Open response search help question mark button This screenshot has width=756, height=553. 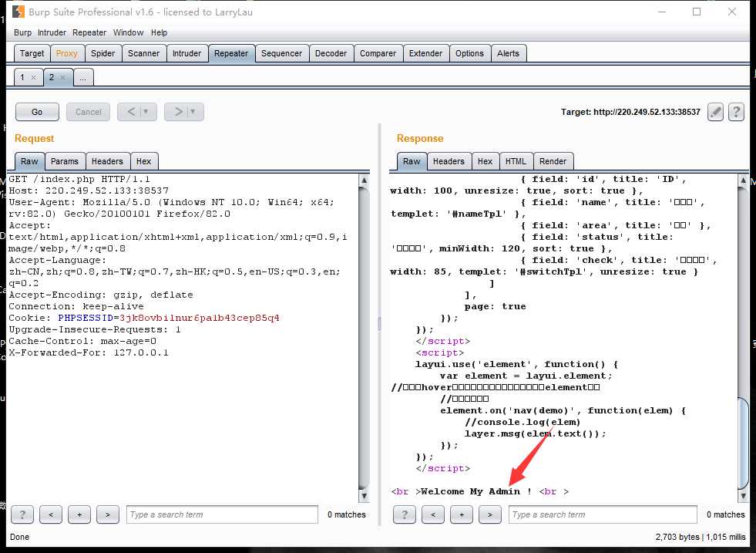(x=405, y=515)
